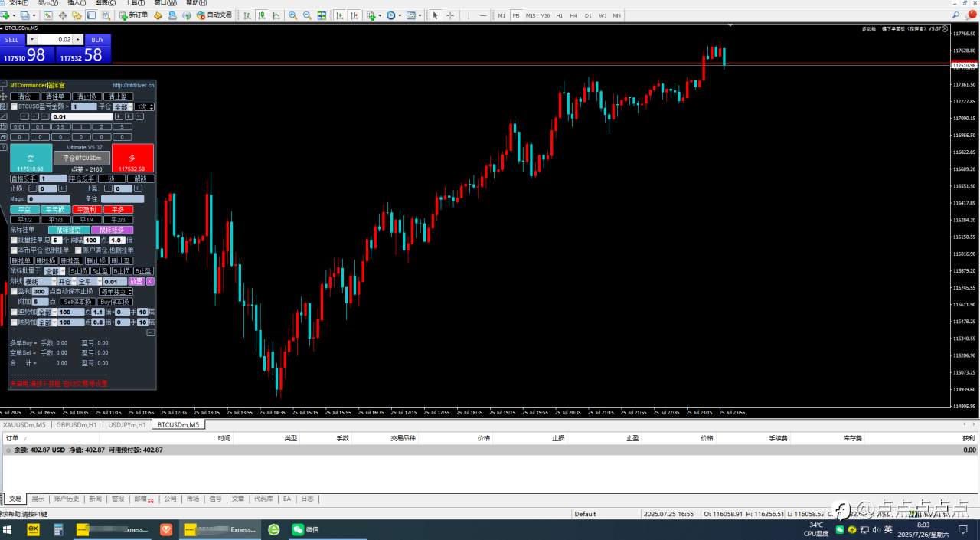
Task: Open the 新闻 terminal tab
Action: point(95,499)
